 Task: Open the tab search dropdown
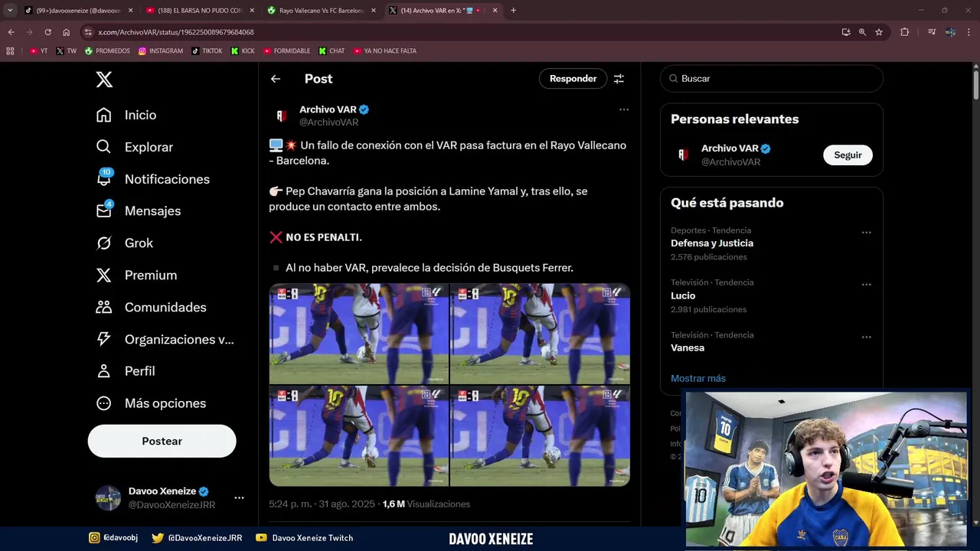pyautogui.click(x=9, y=11)
